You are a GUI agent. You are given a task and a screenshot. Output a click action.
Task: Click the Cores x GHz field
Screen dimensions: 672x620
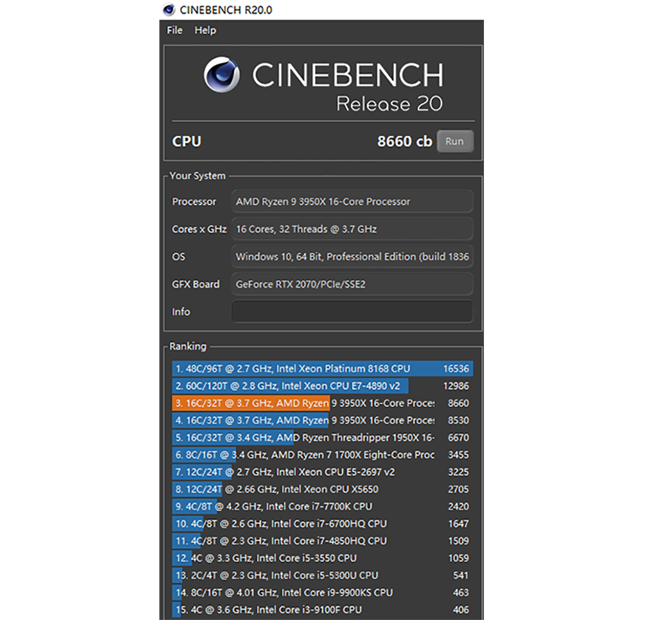(x=352, y=229)
